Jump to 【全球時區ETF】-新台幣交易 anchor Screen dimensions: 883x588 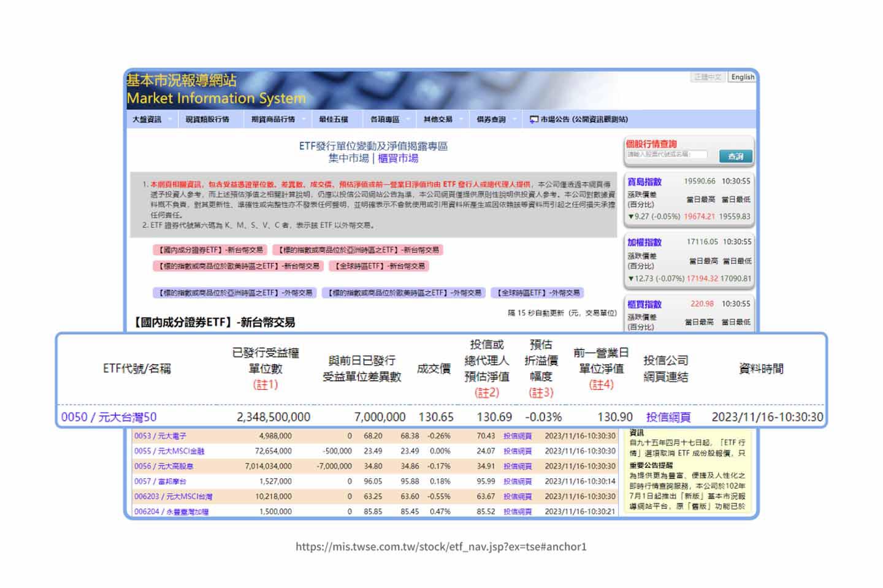[x=380, y=266]
